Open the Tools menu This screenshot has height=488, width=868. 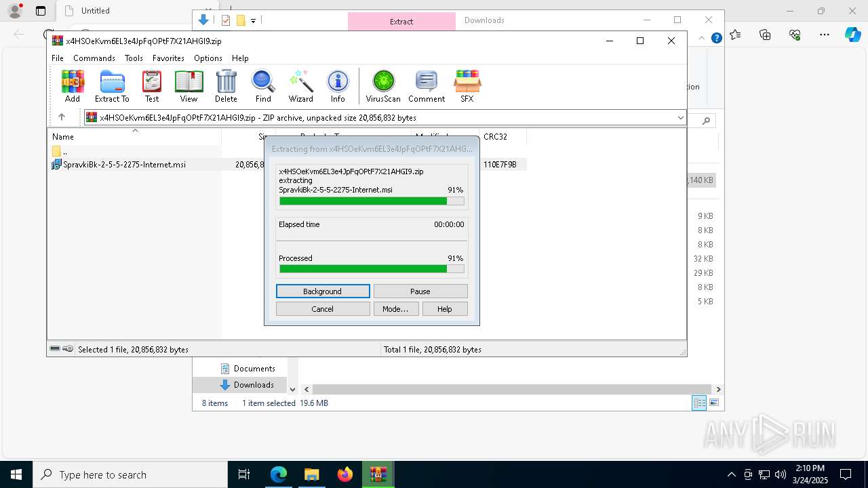(x=134, y=58)
